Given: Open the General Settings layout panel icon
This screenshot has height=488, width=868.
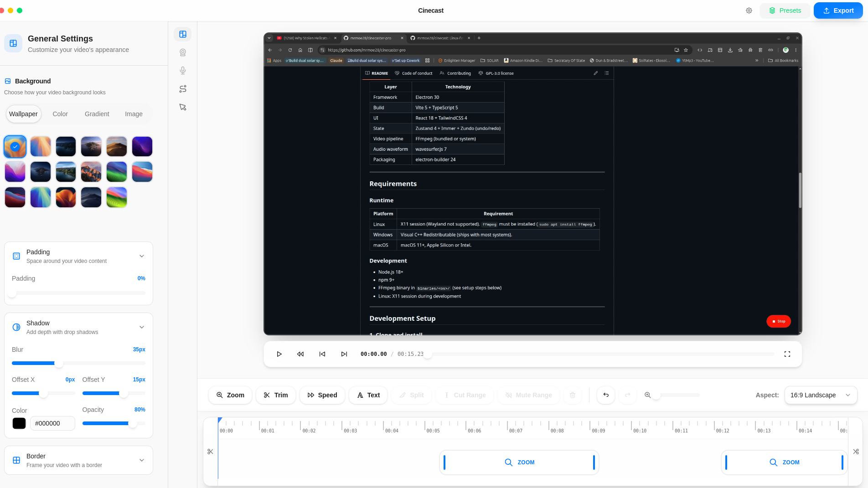Looking at the screenshot, I should [183, 34].
